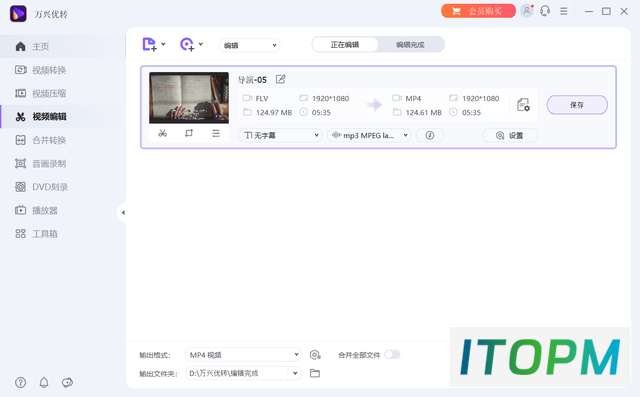Viewport: 640px width, 397px height.
Task: Collapse the left sidebar arrow
Action: [123, 213]
